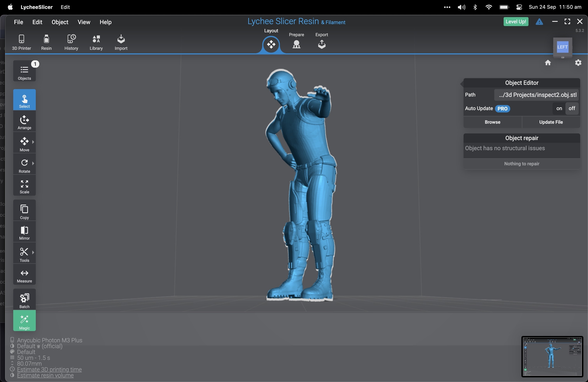588x382 pixels.
Task: Click the volume icon in menu bar
Action: tap(461, 7)
